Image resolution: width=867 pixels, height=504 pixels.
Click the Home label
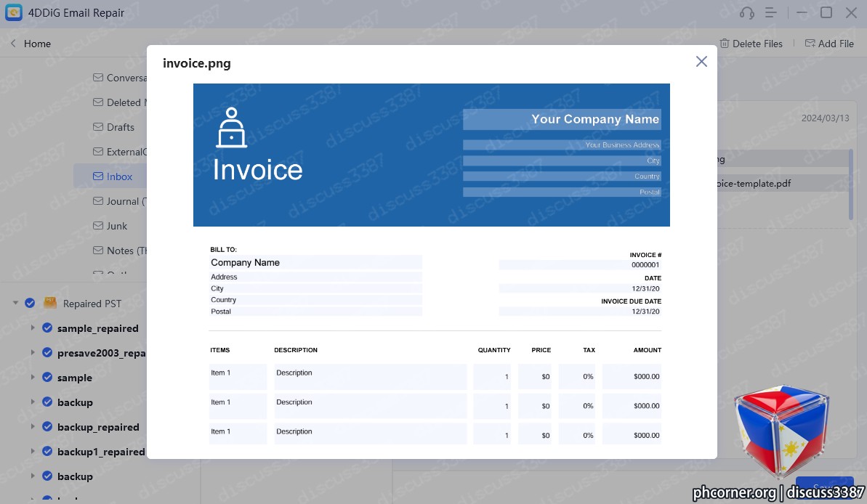pos(37,44)
